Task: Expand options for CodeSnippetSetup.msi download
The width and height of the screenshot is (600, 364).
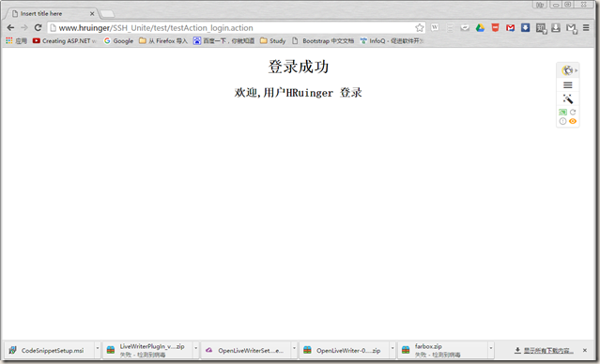Action: 98,349
